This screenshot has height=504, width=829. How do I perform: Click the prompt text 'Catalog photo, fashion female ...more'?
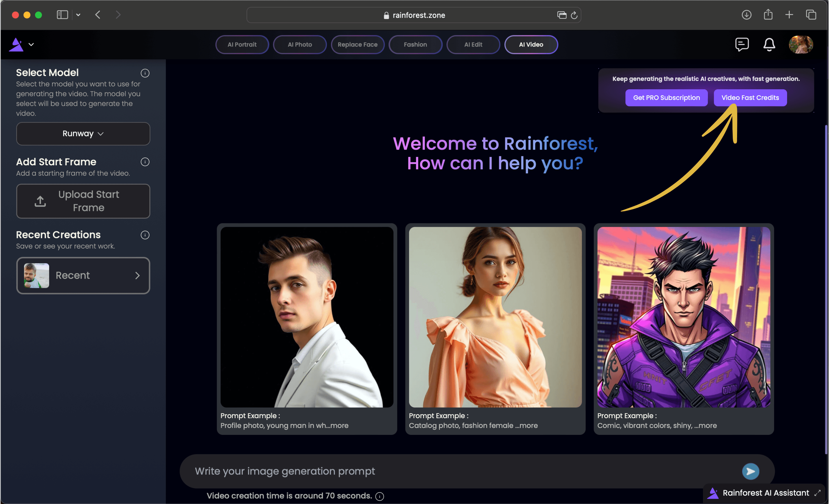pyautogui.click(x=473, y=425)
